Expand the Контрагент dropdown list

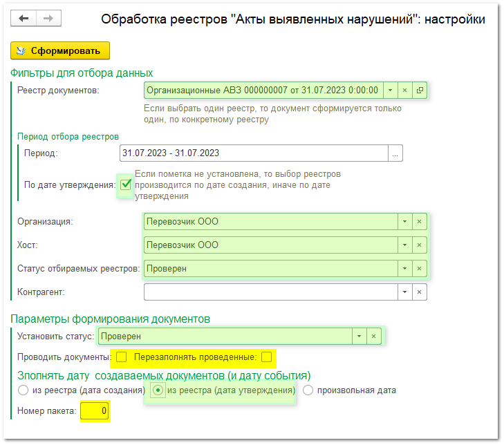[x=404, y=292]
